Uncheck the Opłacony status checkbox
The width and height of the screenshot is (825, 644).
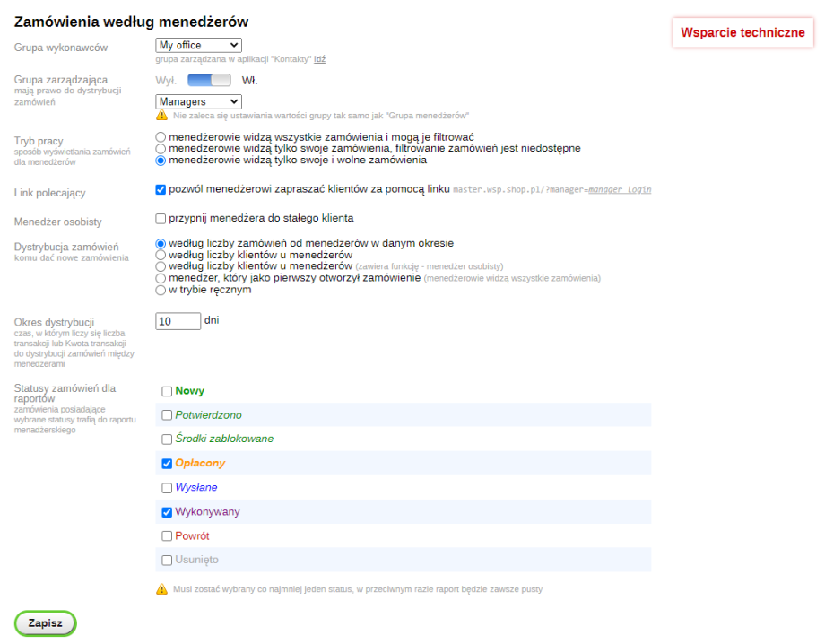pos(167,464)
